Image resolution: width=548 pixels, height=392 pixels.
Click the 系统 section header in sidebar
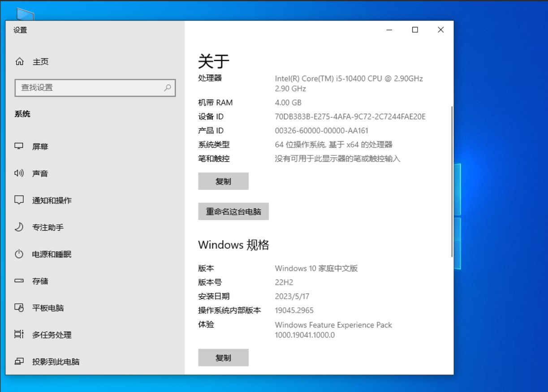(x=22, y=114)
